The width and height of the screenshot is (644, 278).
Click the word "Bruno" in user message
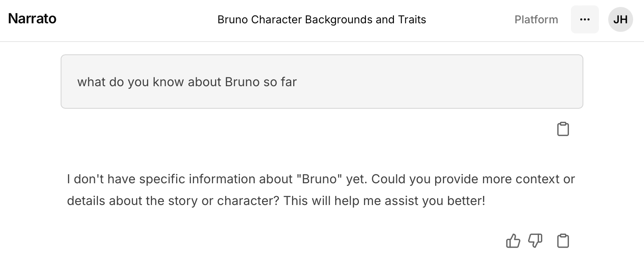[x=242, y=82]
